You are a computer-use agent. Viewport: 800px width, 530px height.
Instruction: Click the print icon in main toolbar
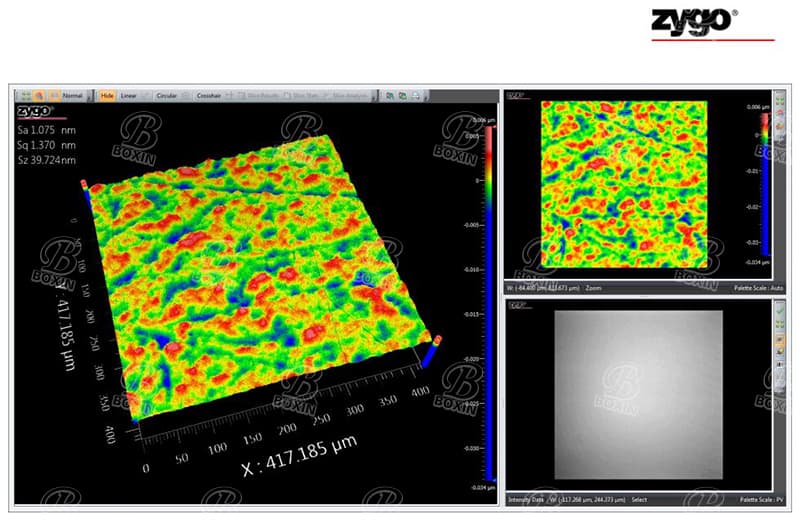[x=416, y=95]
